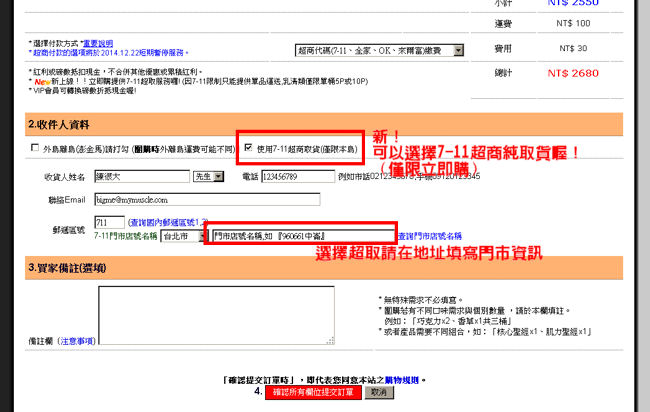The image size is (650, 412).
Task: Uncheck the 7-11 store pickup (超商取貨) checkbox
Action: coord(248,148)
